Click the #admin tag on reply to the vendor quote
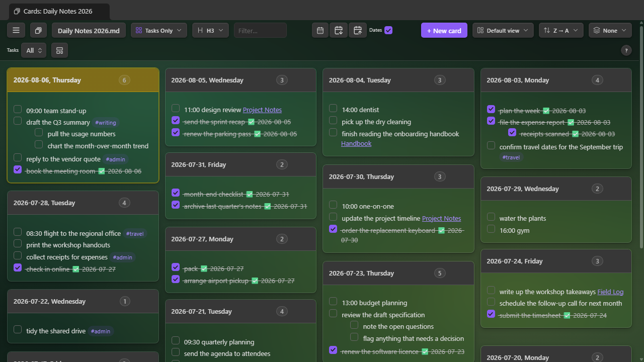This screenshot has width=644, height=362. pos(115,159)
